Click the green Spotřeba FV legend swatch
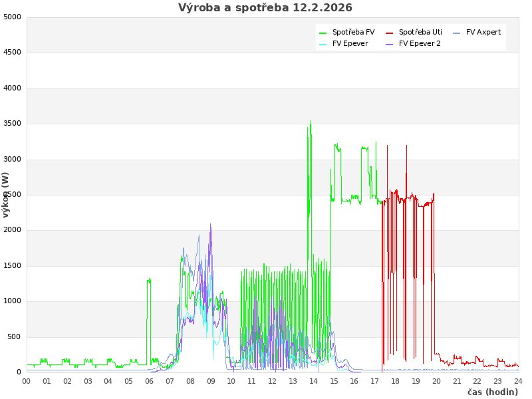Viewport: 532px width, 399px height. (x=323, y=33)
